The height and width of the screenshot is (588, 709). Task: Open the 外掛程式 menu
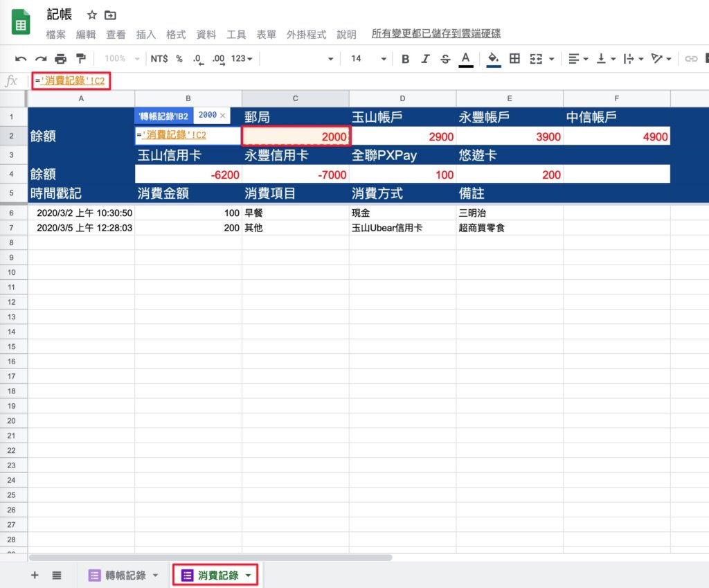[306, 35]
